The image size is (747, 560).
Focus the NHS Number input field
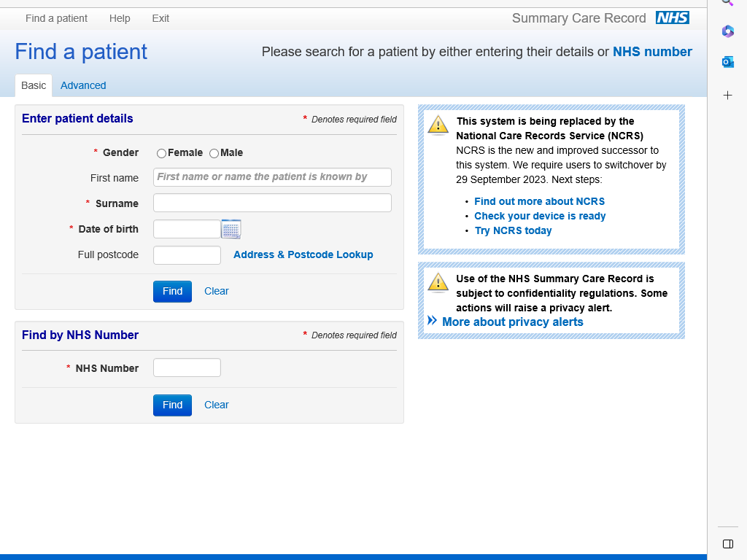(x=187, y=367)
